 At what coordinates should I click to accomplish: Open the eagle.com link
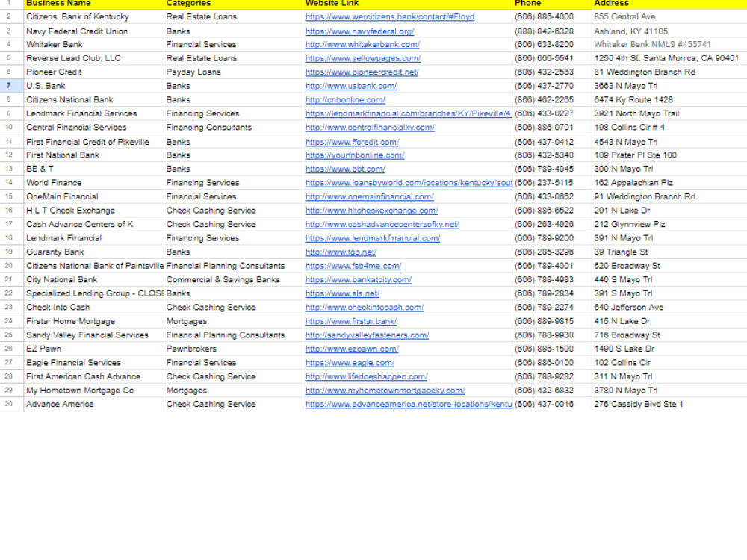[x=350, y=362]
